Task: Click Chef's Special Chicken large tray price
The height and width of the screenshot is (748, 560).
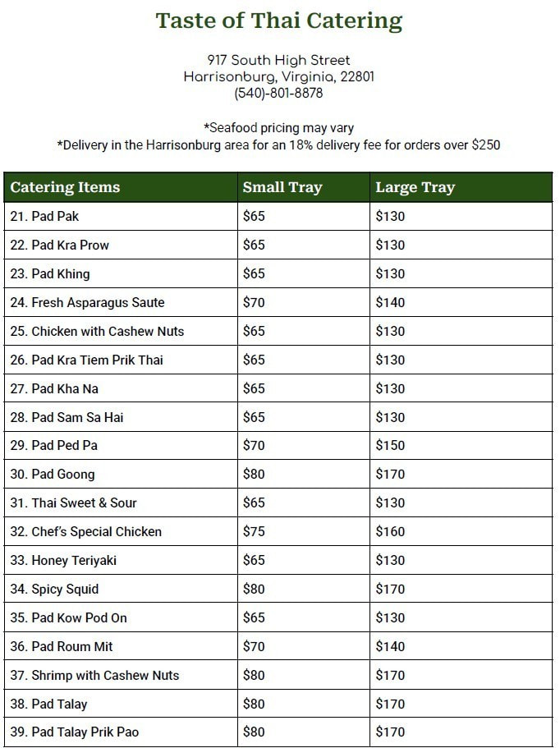Action: pos(390,532)
